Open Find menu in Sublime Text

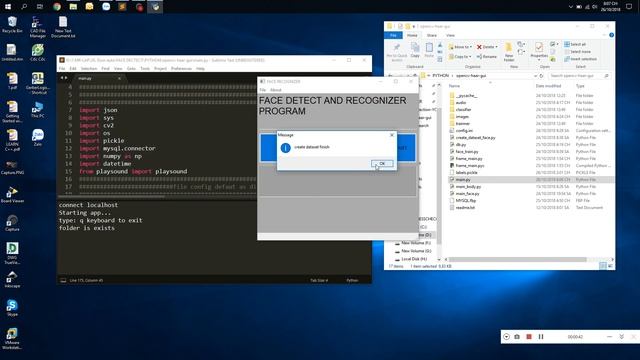(105, 69)
